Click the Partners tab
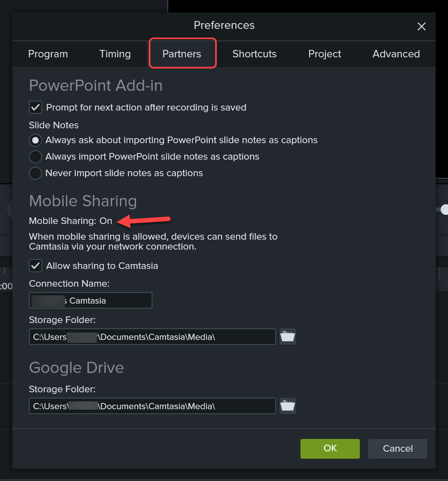The width and height of the screenshot is (448, 481). (182, 54)
